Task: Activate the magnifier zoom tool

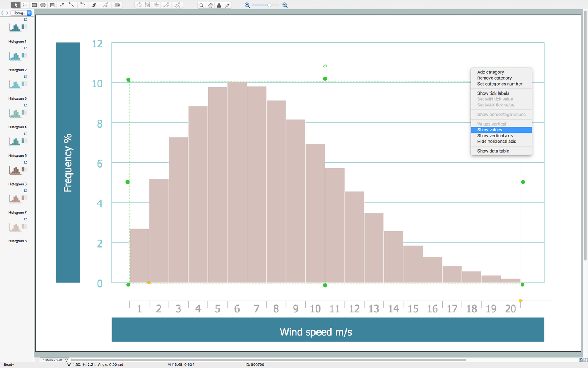Action: (201, 5)
